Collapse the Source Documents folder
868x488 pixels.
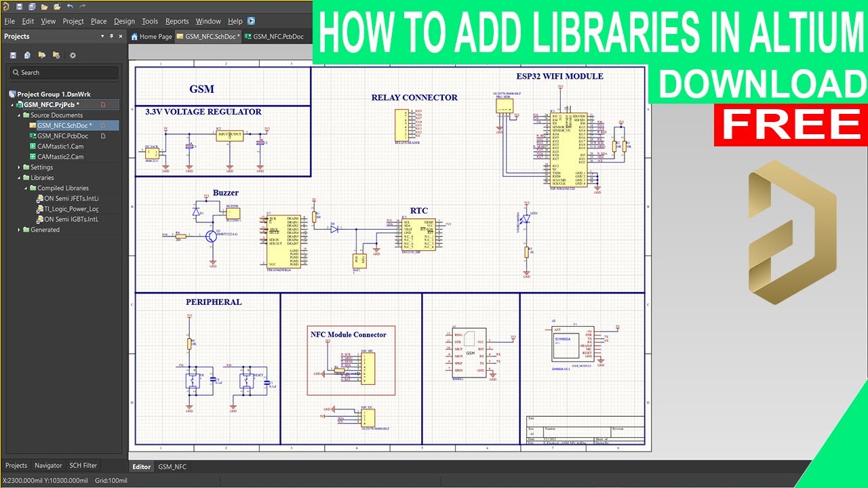pyautogui.click(x=19, y=115)
